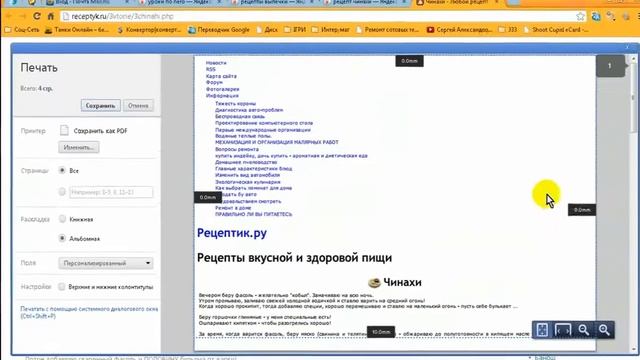
Task: Open the home page via house icon
Action: (51, 16)
